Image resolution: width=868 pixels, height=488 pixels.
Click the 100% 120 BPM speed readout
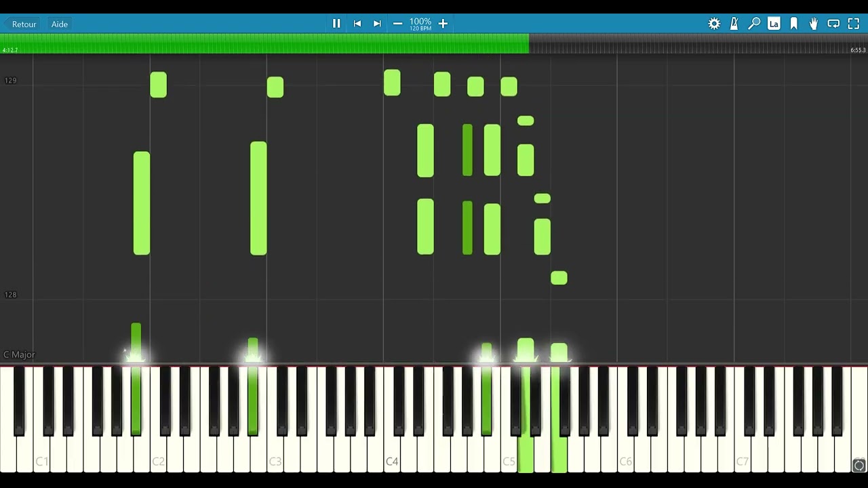(420, 24)
